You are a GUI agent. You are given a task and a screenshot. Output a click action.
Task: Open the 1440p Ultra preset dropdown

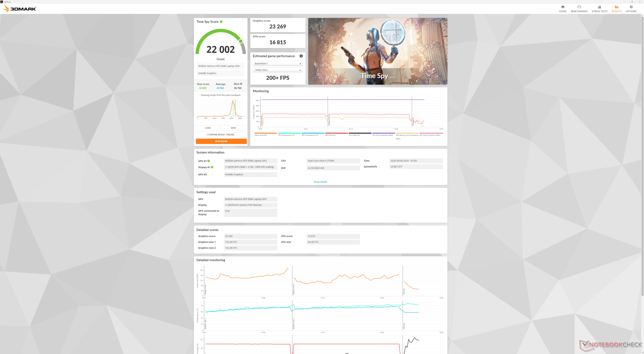click(x=278, y=70)
